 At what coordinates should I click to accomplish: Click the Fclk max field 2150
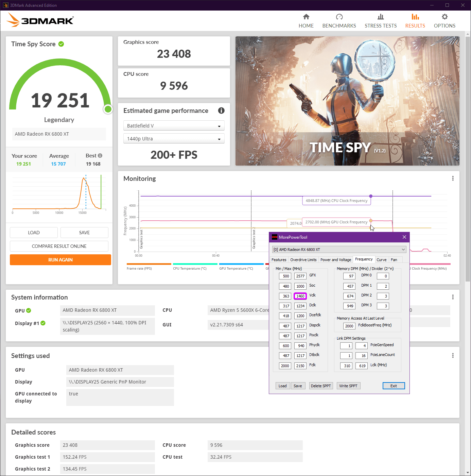click(x=300, y=366)
